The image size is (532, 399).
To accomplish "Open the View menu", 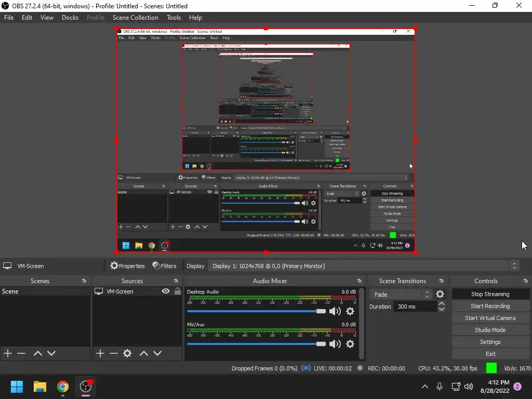I will (x=47, y=18).
